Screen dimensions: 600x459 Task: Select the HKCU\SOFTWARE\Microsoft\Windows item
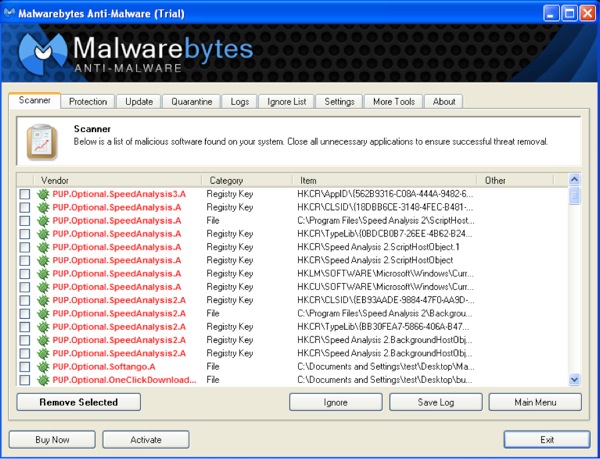385,287
